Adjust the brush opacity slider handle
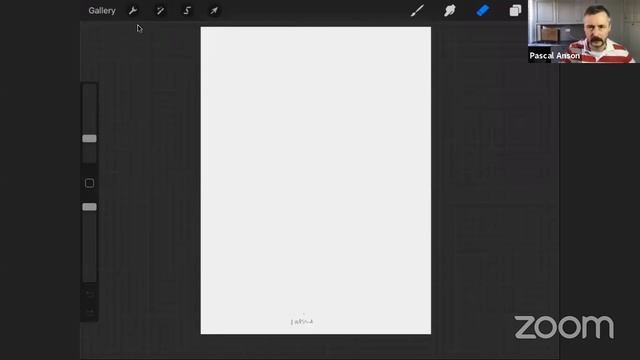 (x=89, y=207)
